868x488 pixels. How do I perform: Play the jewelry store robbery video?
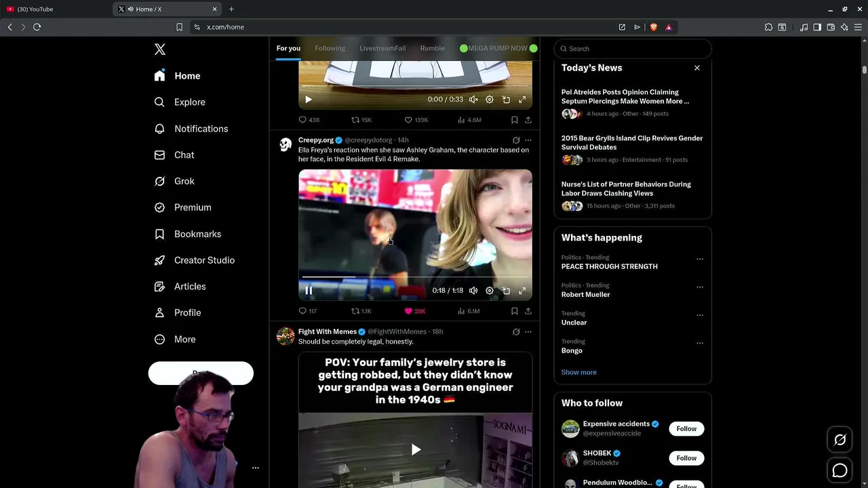click(x=416, y=449)
